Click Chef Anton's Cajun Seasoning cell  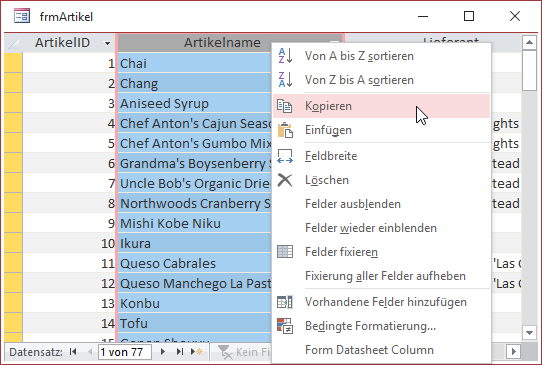(x=195, y=123)
